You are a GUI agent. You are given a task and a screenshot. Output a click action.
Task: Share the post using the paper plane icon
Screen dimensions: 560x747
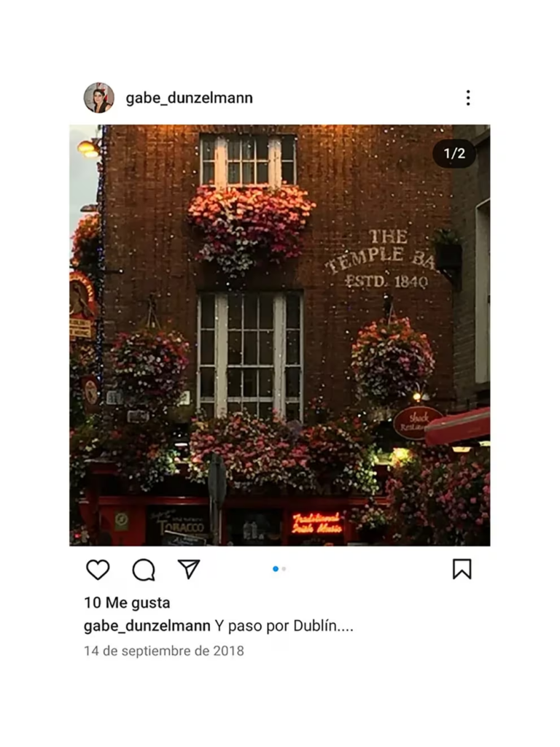pyautogui.click(x=189, y=569)
